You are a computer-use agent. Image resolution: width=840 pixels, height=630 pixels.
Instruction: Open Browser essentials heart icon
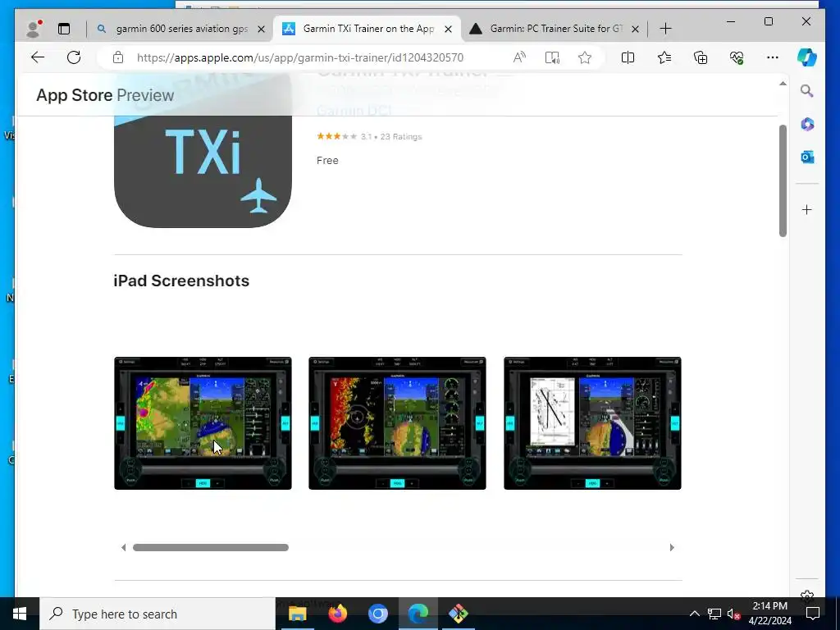pos(737,57)
